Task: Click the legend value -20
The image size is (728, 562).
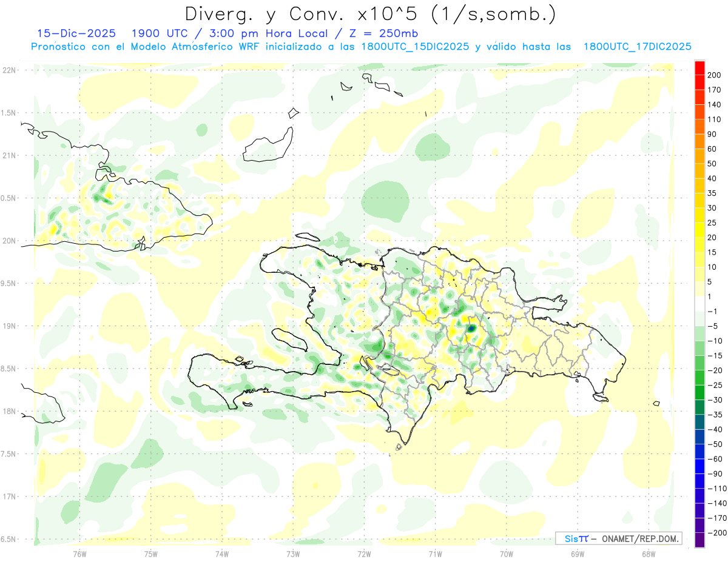Action: click(715, 370)
